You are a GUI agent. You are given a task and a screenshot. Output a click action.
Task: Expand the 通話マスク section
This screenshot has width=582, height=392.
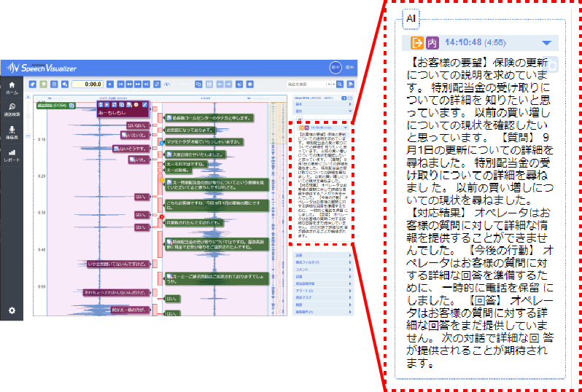click(x=322, y=297)
